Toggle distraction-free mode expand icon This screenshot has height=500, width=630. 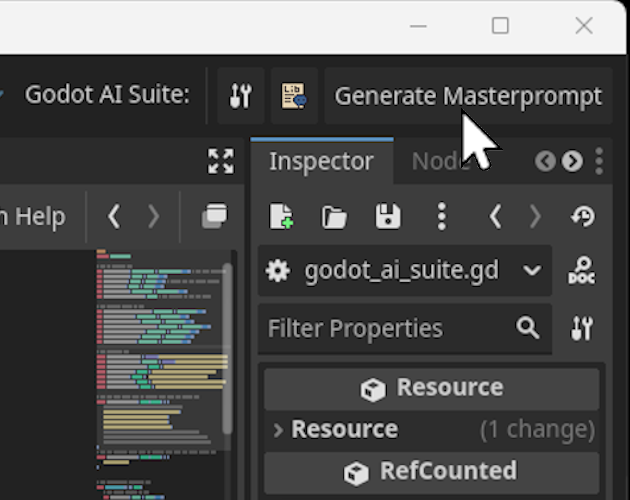[221, 161]
